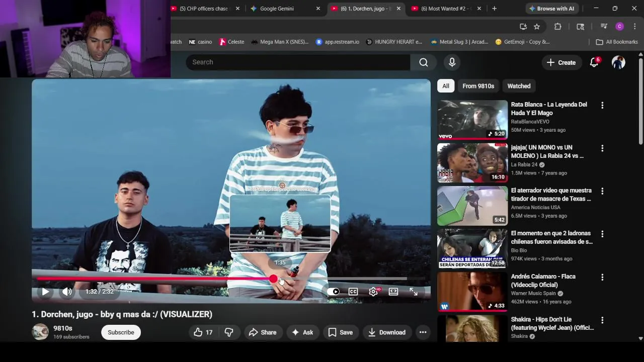
Task: Mute the video with the speaker icon
Action: coord(67,292)
